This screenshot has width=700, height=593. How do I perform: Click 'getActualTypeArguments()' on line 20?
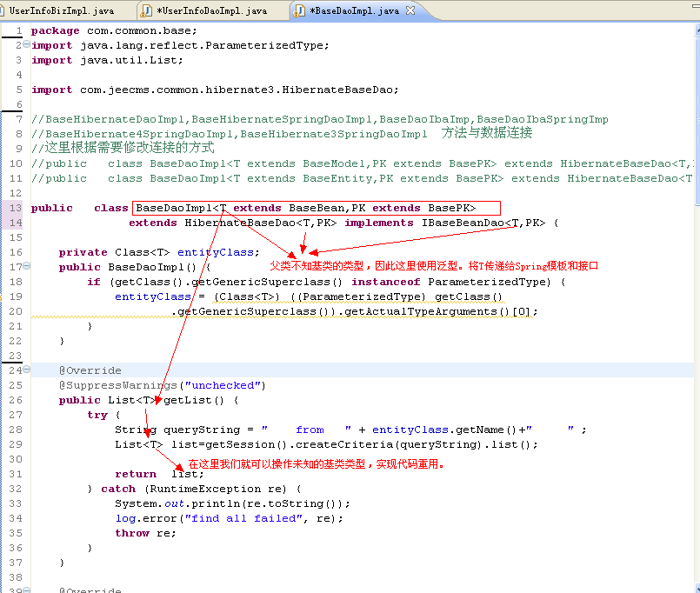tap(427, 310)
